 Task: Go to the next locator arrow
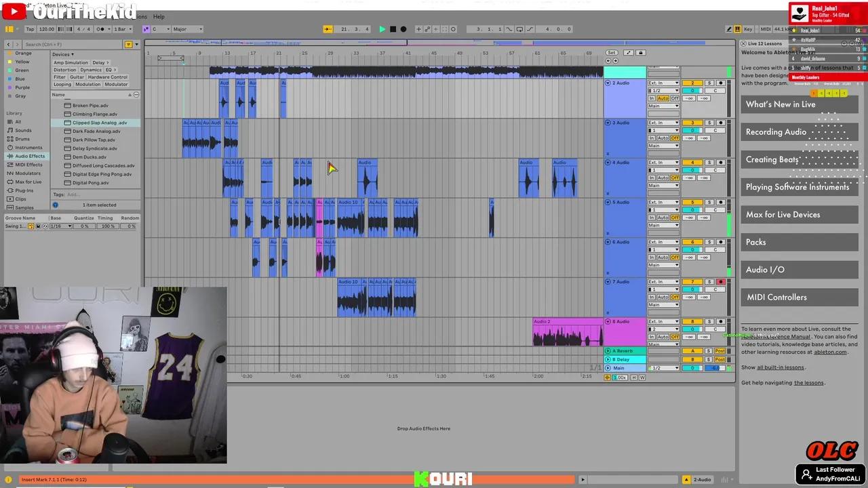pos(615,61)
